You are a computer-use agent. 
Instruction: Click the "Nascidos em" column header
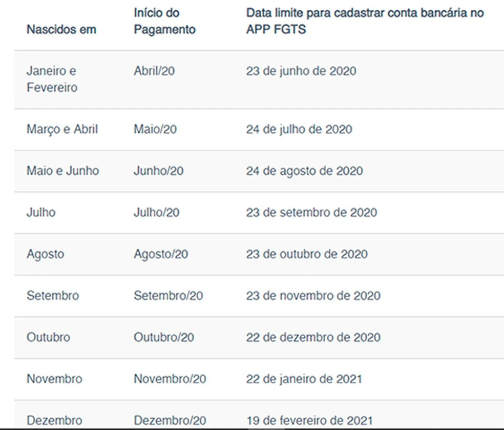click(x=61, y=29)
